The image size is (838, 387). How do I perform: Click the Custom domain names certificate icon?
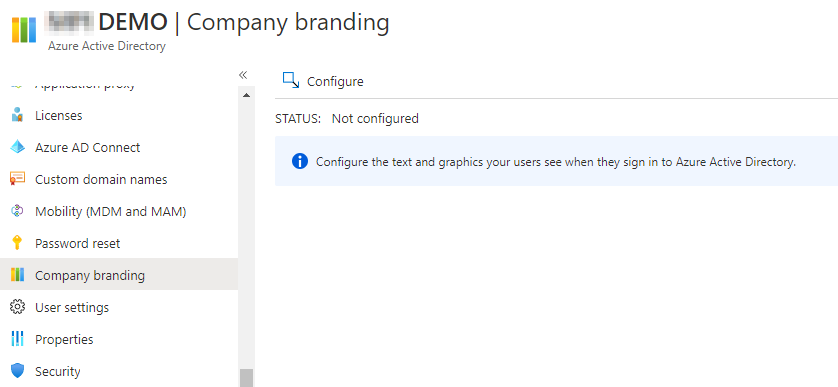tap(18, 179)
